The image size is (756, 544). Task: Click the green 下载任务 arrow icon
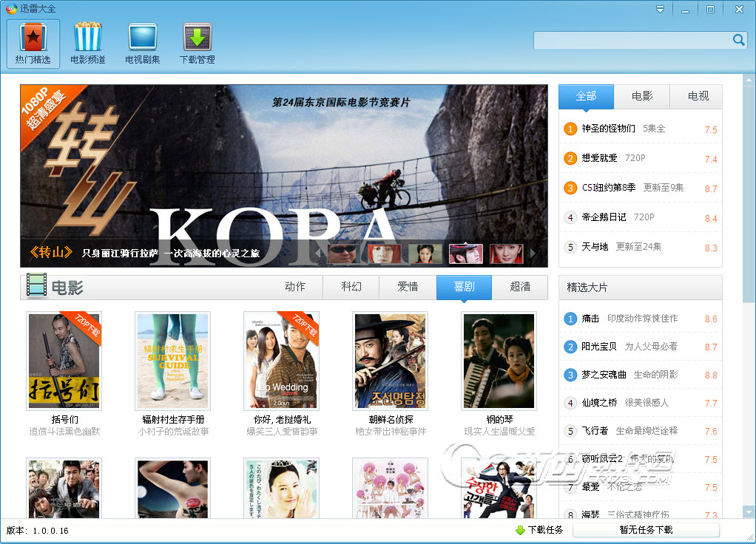click(520, 530)
